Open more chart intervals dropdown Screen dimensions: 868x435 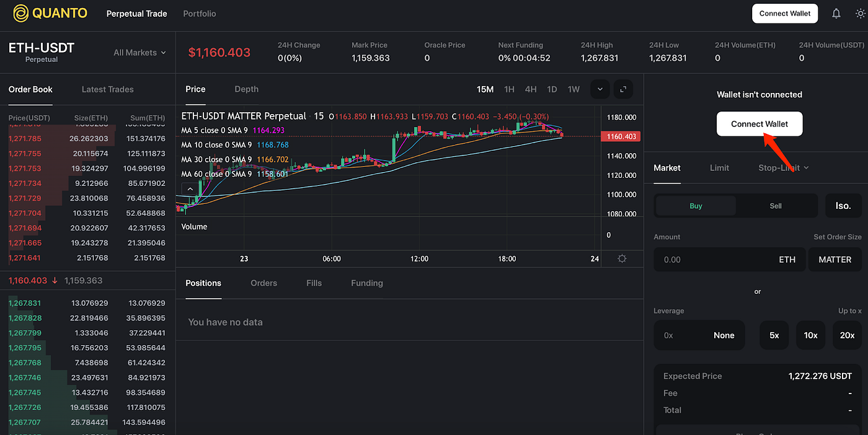[600, 89]
